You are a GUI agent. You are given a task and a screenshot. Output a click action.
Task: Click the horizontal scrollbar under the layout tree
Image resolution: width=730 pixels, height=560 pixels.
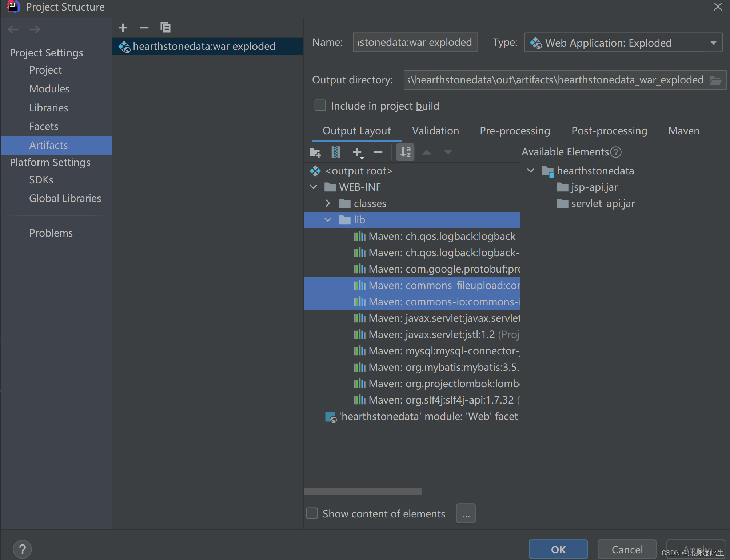click(363, 492)
